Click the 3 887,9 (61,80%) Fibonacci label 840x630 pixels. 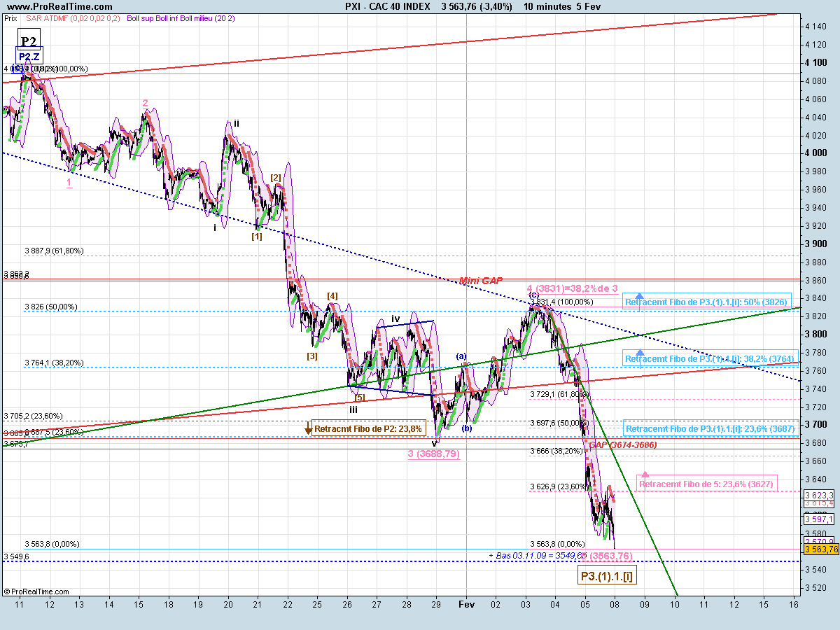(54, 250)
